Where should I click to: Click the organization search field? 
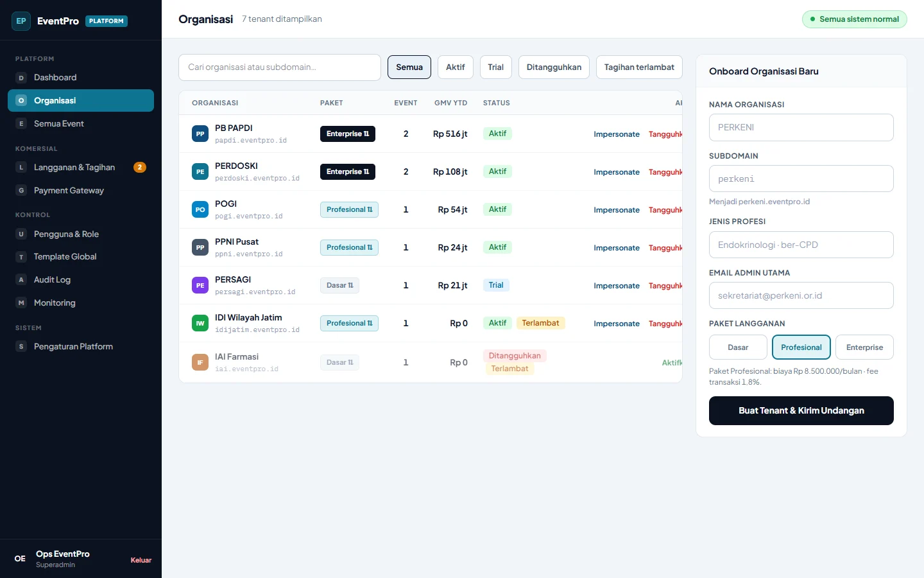280,67
